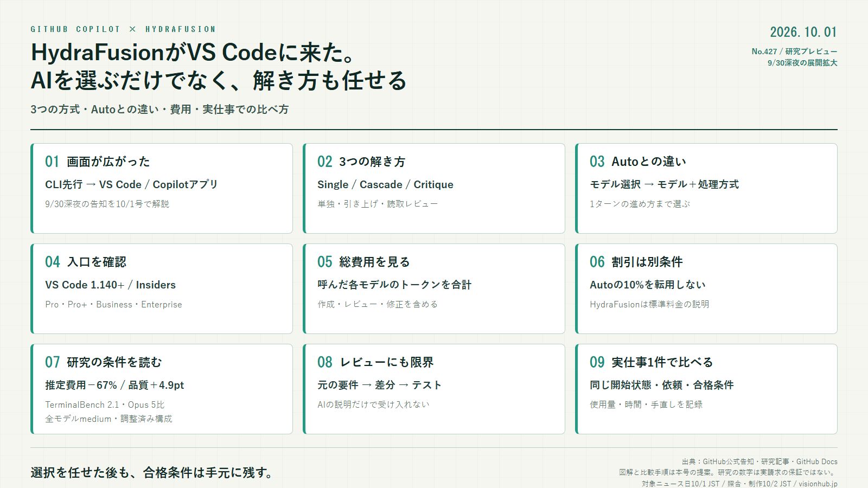The width and height of the screenshot is (868, 488).
Task: Click the text VS Code 1.140+ / Insiders
Action: 110,285
